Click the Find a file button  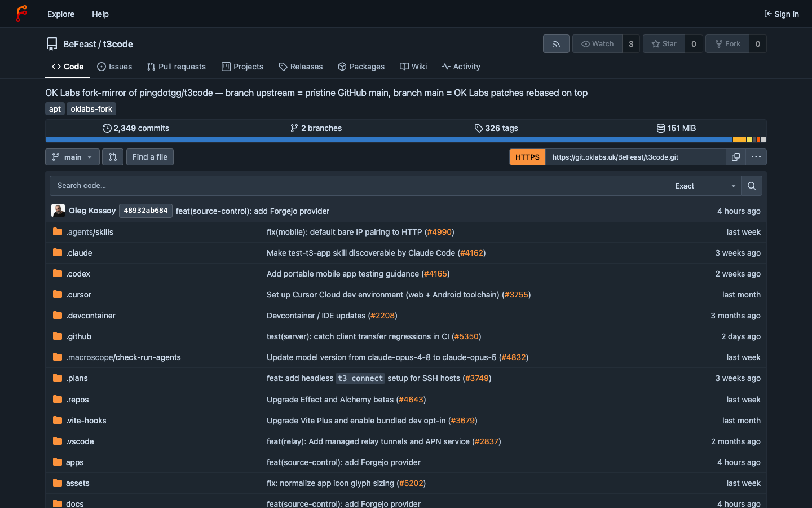click(150, 157)
